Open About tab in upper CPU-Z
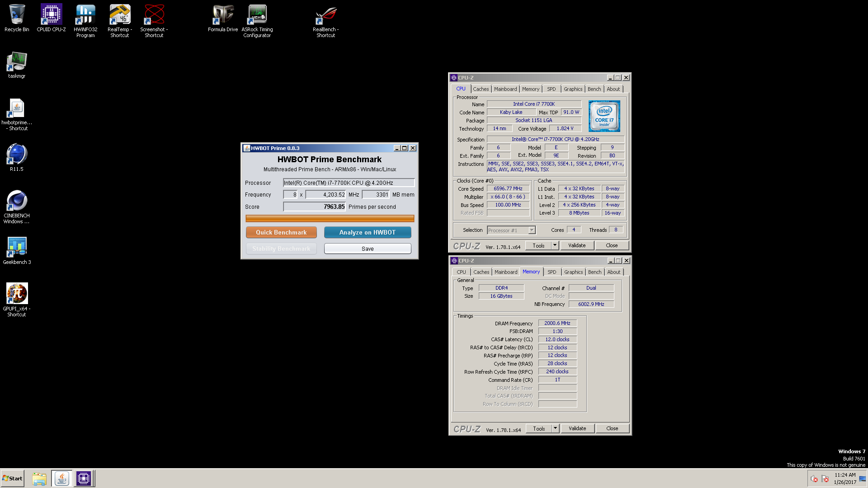This screenshot has height=488, width=868. tap(613, 89)
